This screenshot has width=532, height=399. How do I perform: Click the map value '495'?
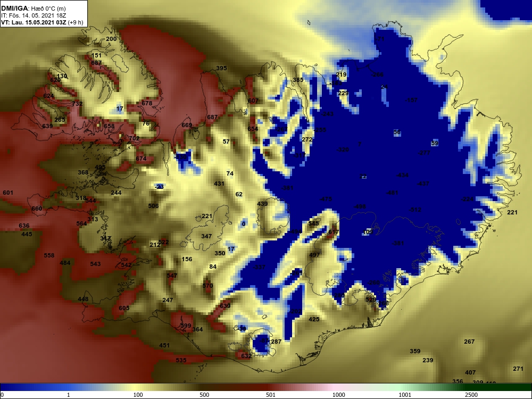tap(100, 167)
